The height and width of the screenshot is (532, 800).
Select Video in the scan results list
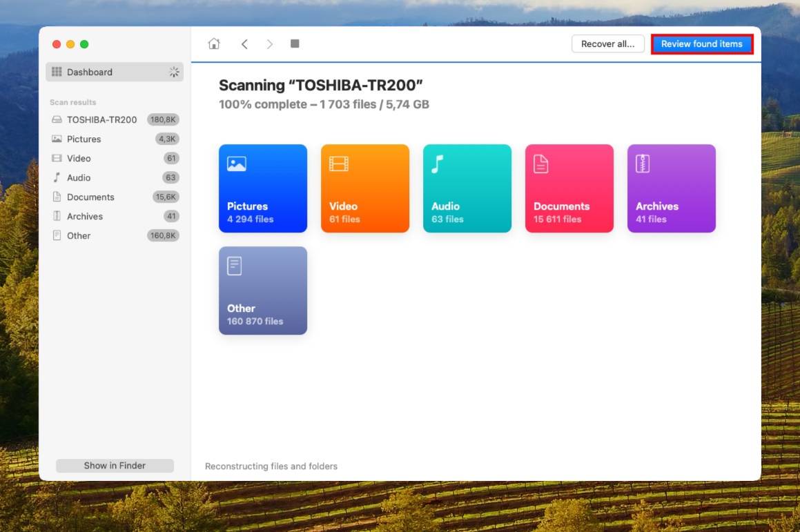point(79,158)
